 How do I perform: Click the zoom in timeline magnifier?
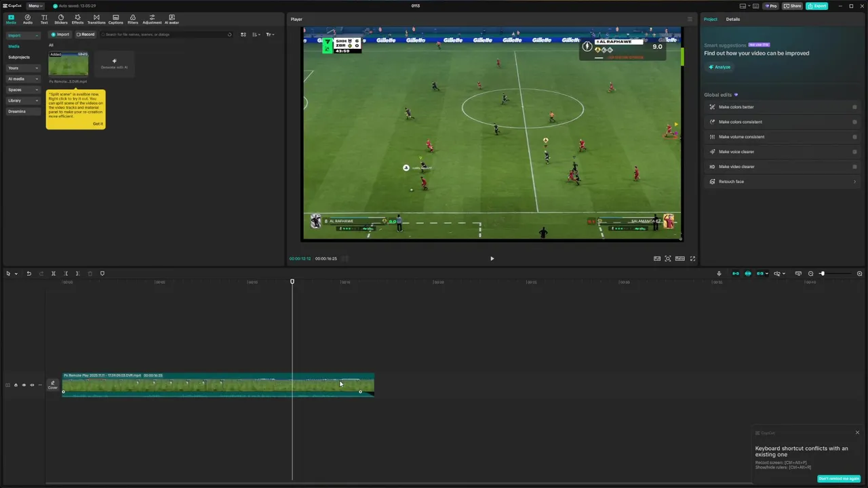(x=860, y=273)
